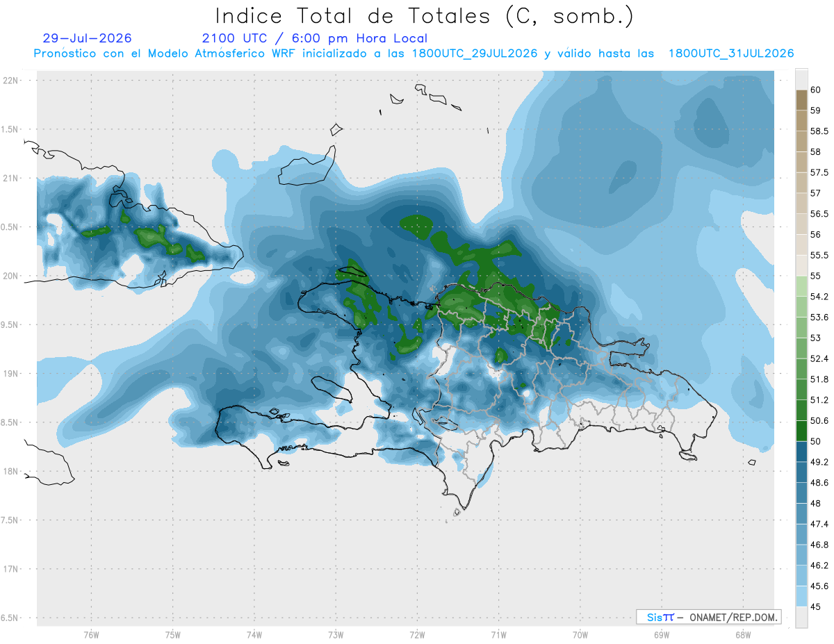Click the '73W' longitude label
Screen dimensions: 834x644
pos(336,635)
